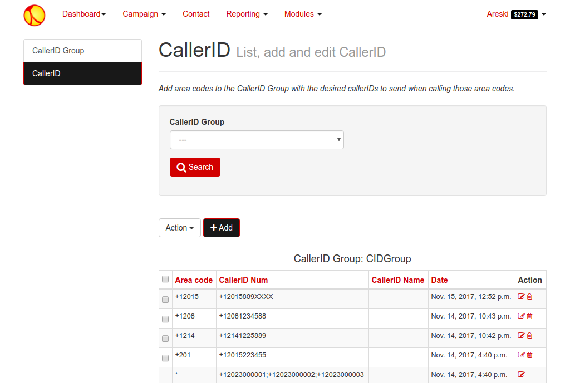Select CallerID Group in sidebar
Viewport: 570px width, 392px height.
82,51
